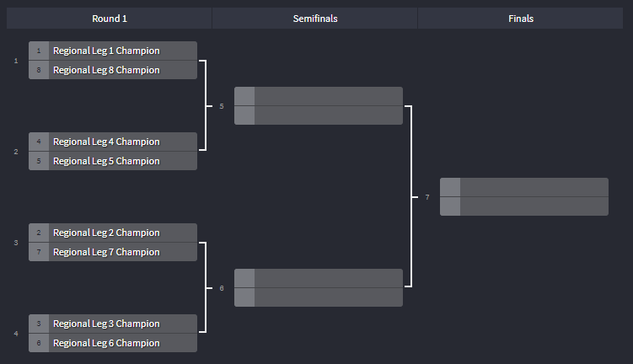Viewport: 633px width, 364px height.
Task: Open the Finals column header
Action: pos(521,19)
